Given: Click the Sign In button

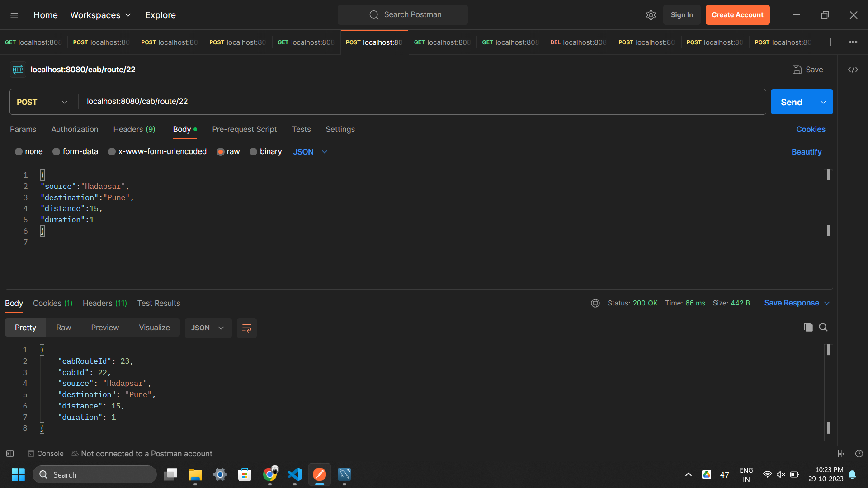Looking at the screenshot, I should pos(682,15).
